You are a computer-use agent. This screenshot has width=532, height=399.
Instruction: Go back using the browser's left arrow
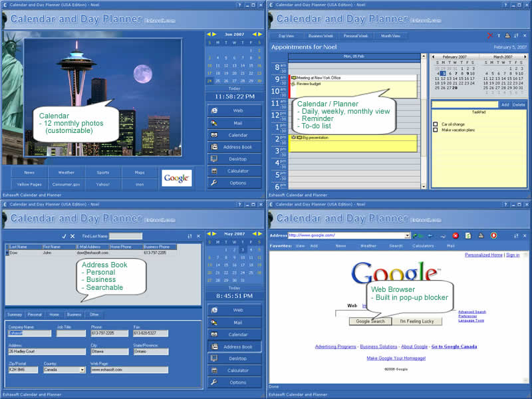pyautogui.click(x=431, y=235)
